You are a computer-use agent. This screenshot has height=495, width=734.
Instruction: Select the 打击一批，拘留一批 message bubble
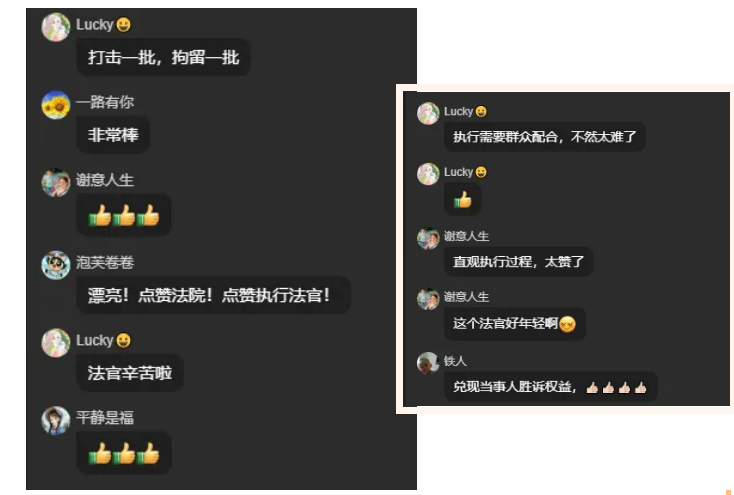(163, 57)
